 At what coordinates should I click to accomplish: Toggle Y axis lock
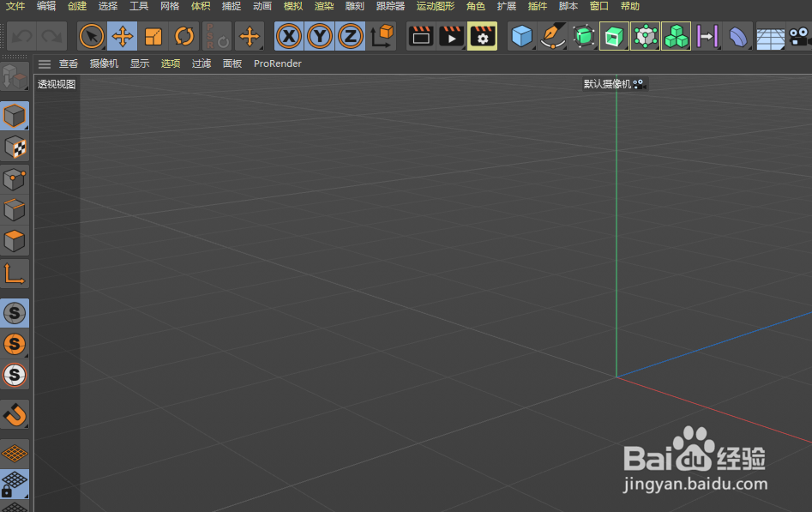320,36
